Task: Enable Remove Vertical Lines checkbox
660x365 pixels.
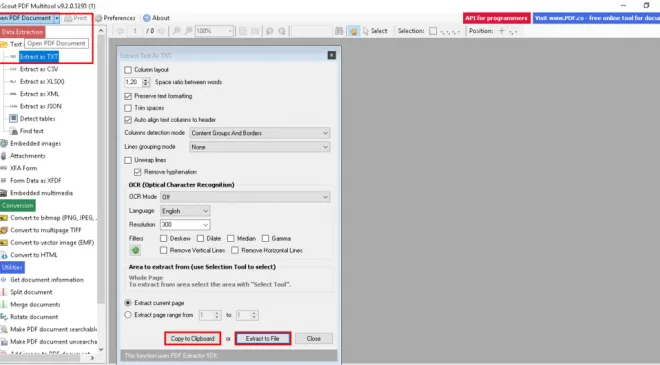Action: pos(163,250)
